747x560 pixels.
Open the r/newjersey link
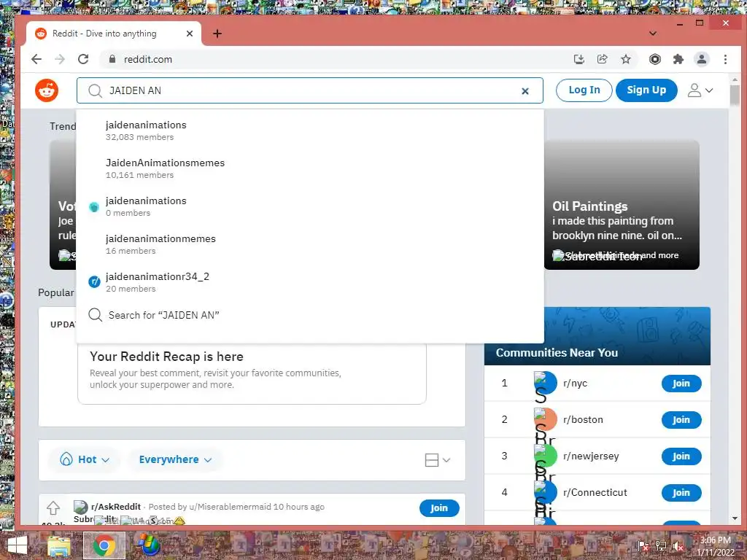(x=591, y=456)
